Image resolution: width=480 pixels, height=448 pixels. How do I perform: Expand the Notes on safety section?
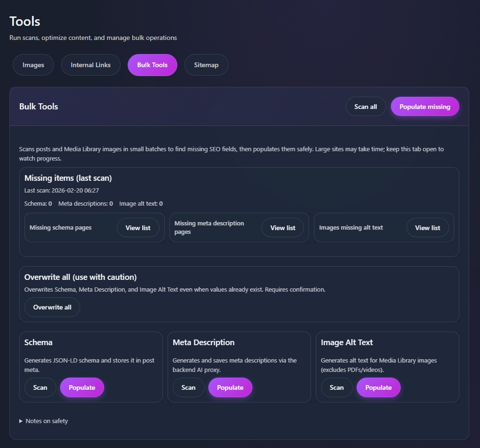coord(43,421)
